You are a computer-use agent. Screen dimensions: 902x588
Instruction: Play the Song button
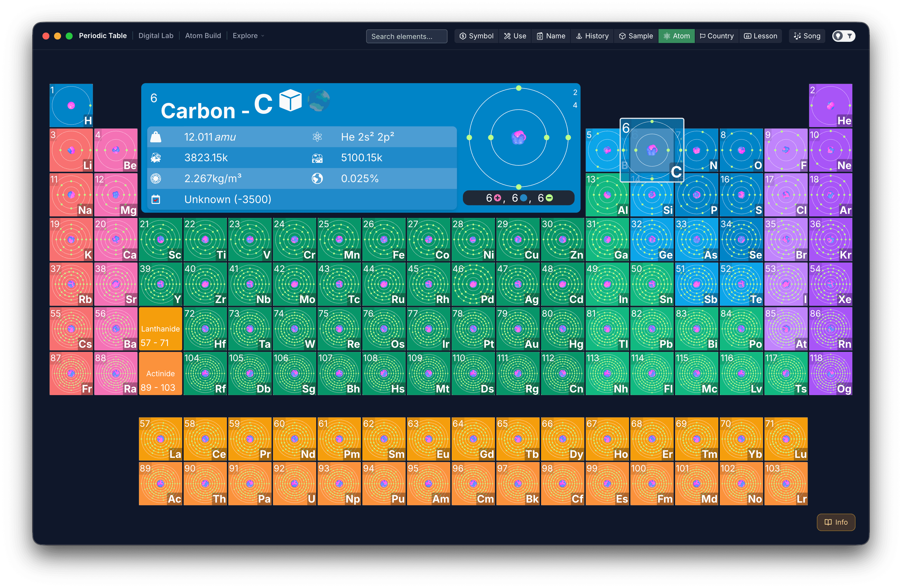point(807,36)
